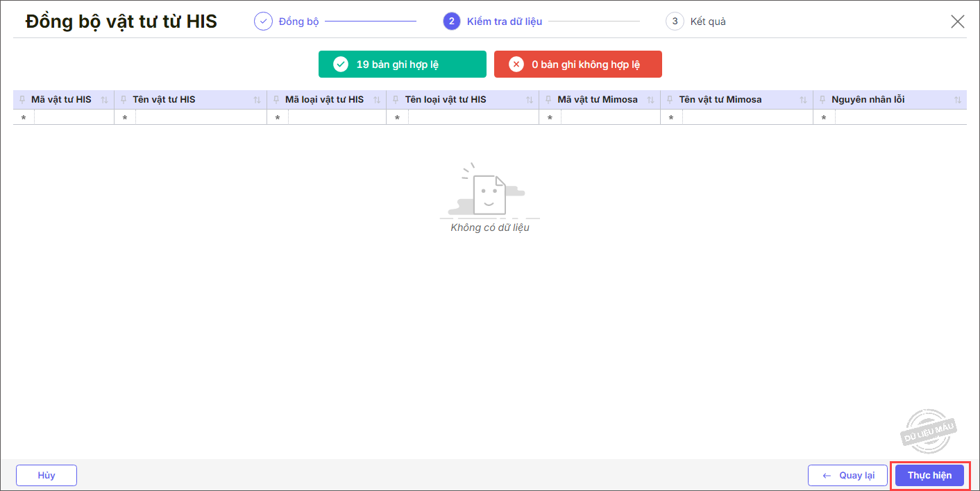Click the Quay lại button
Screen dimensions: 980x491
[847, 476]
